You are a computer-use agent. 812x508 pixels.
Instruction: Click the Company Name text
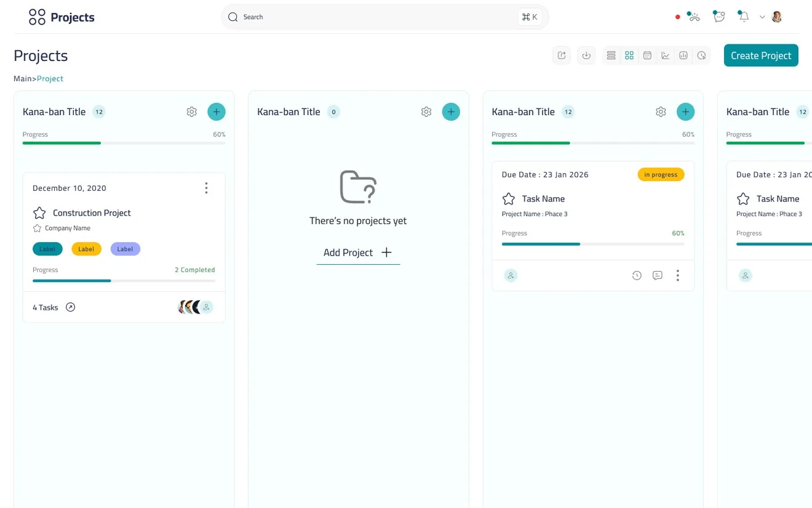tap(68, 228)
